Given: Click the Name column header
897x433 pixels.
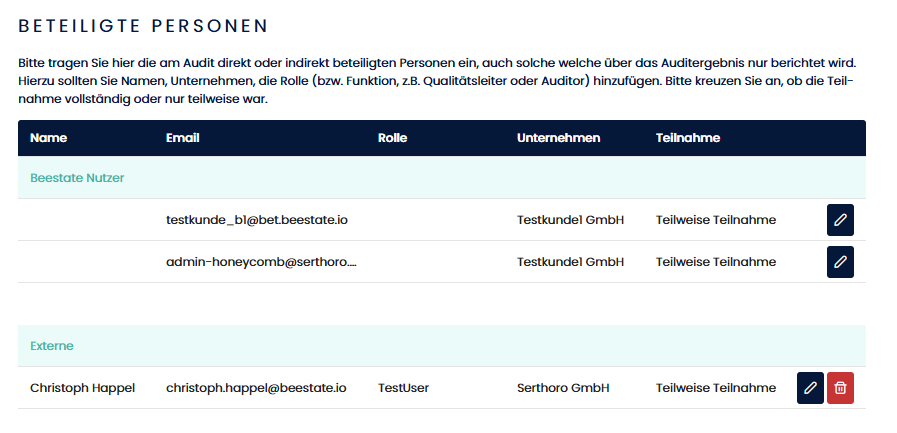Looking at the screenshot, I should (x=49, y=138).
